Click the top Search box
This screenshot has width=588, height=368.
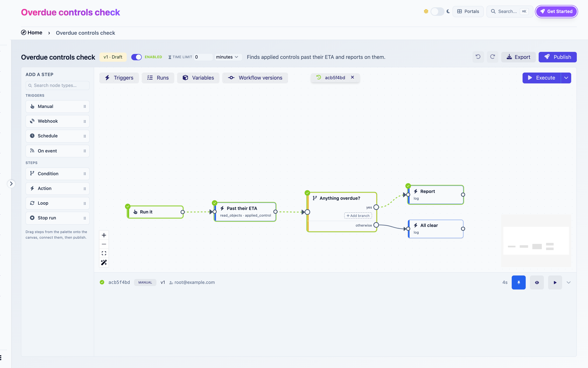tap(510, 11)
